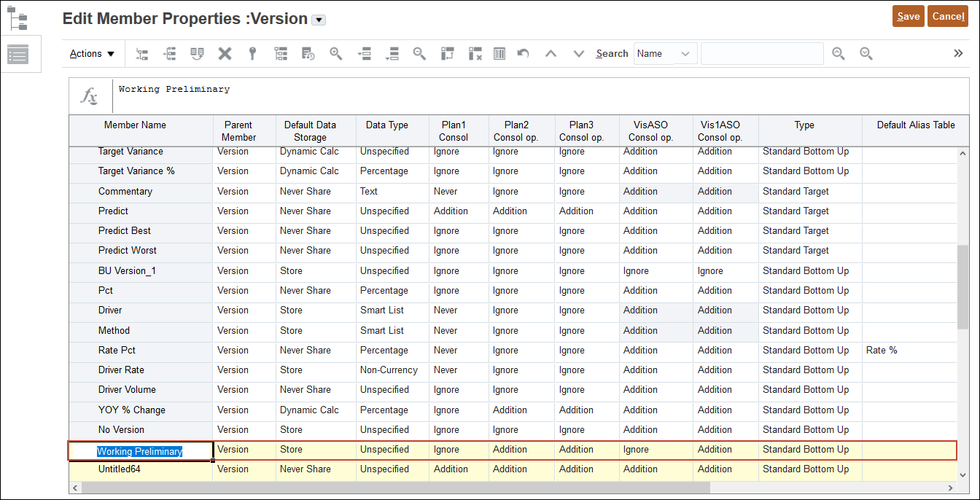Open the Version dimension selector dropdown
The height and width of the screenshot is (500, 980).
318,20
